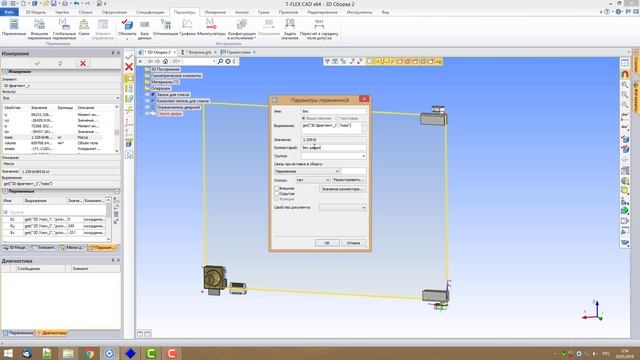The width and height of the screenshot is (640, 360).
Task: Select the 'volume' row in properties table
Action: pos(58,143)
